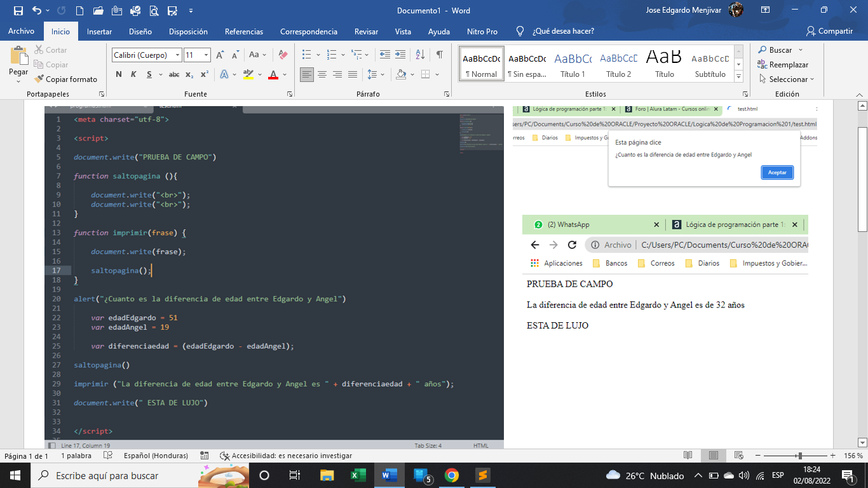Apply red font color
The width and height of the screenshot is (868, 488).
[x=273, y=74]
